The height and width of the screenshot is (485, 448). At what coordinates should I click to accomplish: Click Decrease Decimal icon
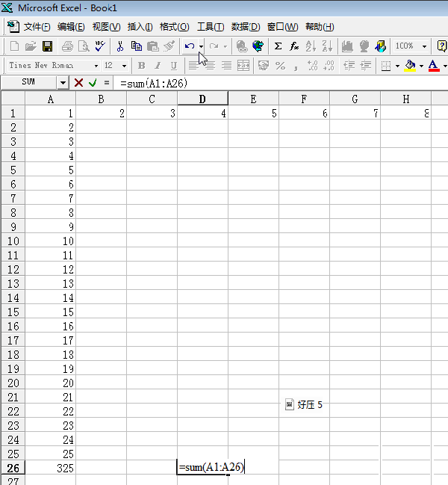point(329,66)
